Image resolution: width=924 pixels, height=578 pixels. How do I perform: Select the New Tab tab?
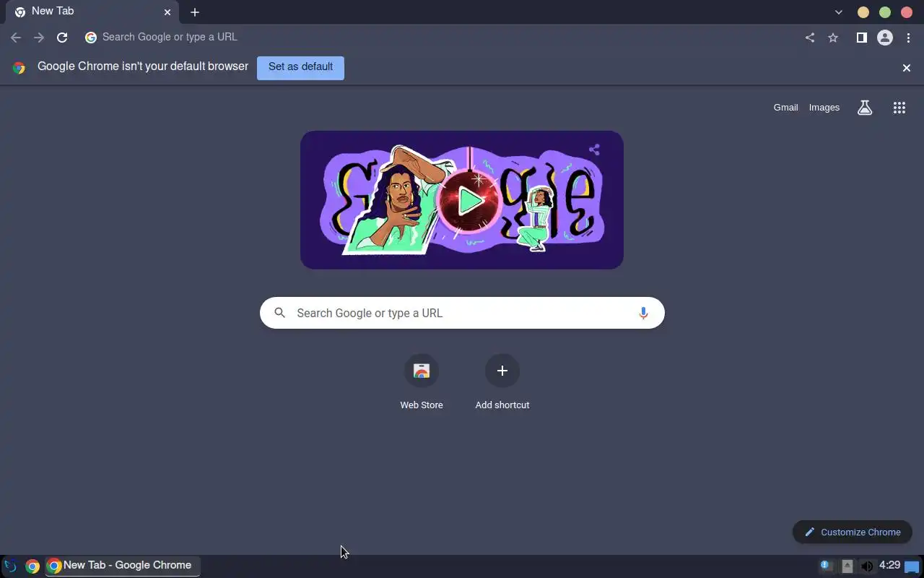click(x=94, y=12)
